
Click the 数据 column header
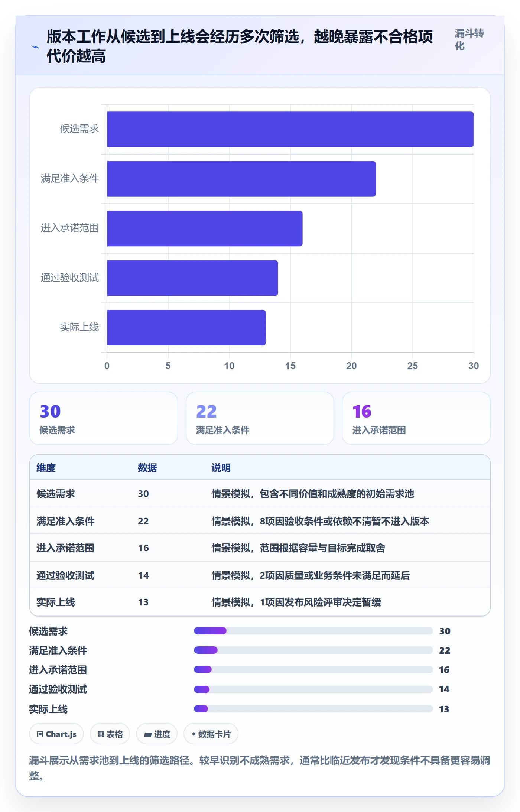(147, 468)
